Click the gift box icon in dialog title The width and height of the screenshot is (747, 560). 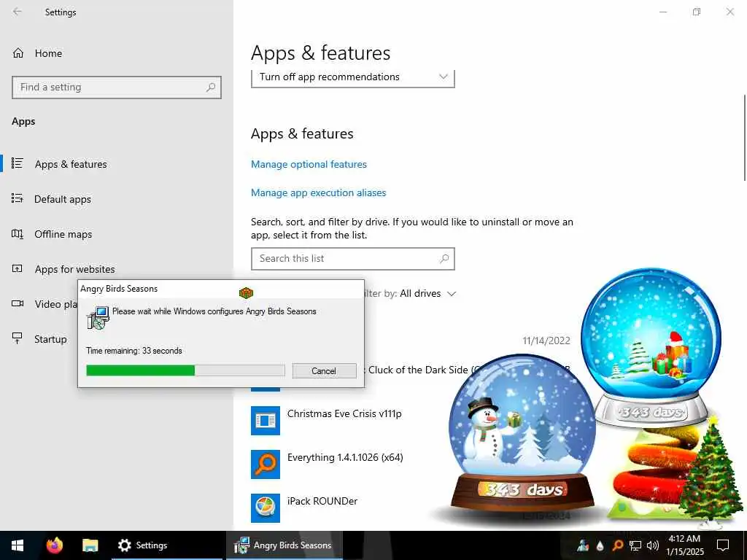[246, 292]
